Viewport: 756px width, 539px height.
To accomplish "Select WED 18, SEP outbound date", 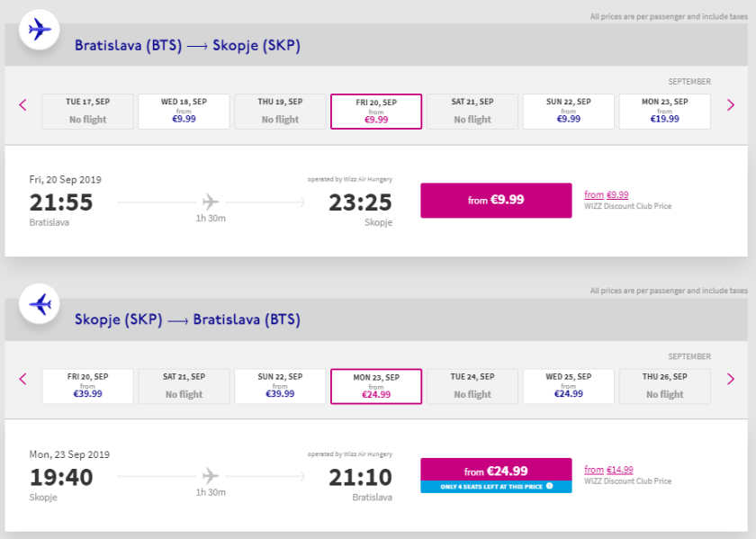I will [184, 112].
